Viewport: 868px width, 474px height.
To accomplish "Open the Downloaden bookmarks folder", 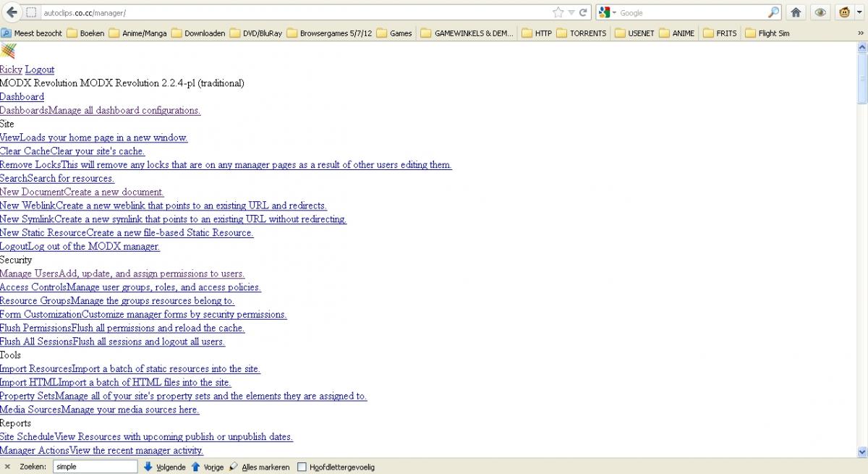I will pos(198,33).
